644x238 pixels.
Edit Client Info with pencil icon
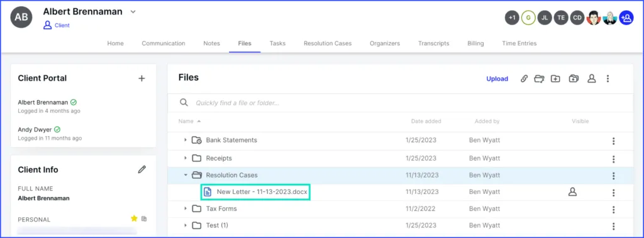[x=142, y=169]
